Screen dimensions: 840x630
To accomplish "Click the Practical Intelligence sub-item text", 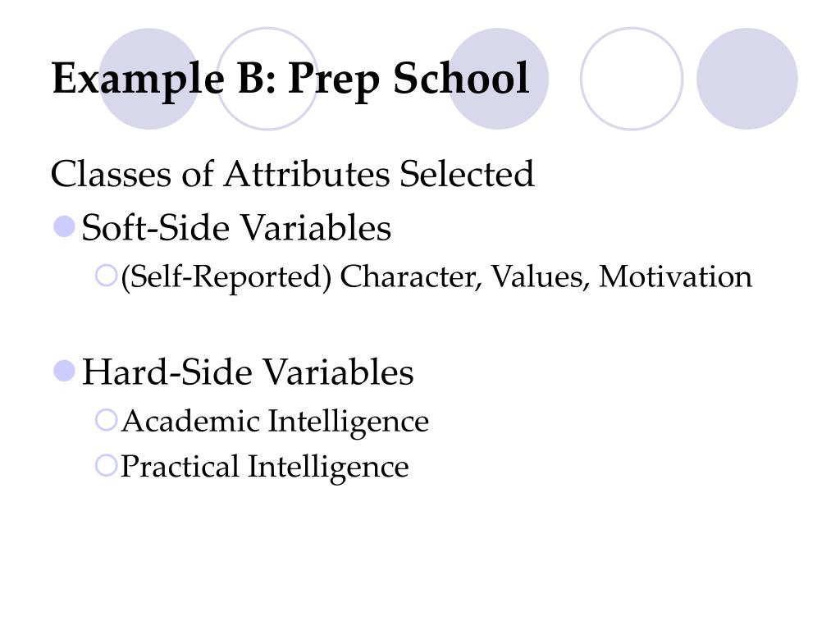I will pyautogui.click(x=265, y=467).
